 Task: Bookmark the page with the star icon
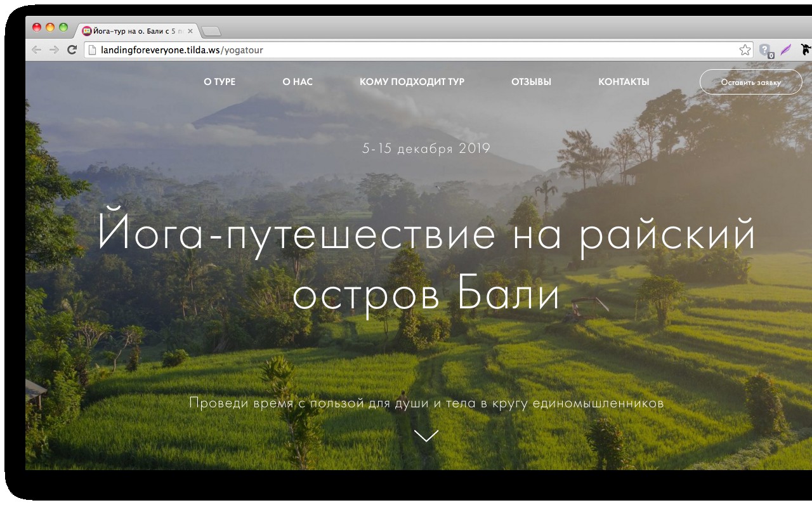[x=745, y=50]
